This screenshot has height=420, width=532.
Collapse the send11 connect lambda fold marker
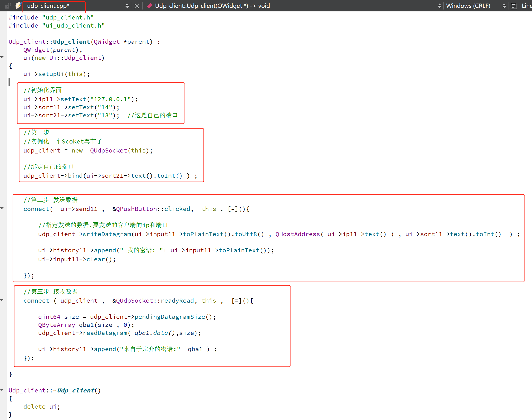pos(2,208)
